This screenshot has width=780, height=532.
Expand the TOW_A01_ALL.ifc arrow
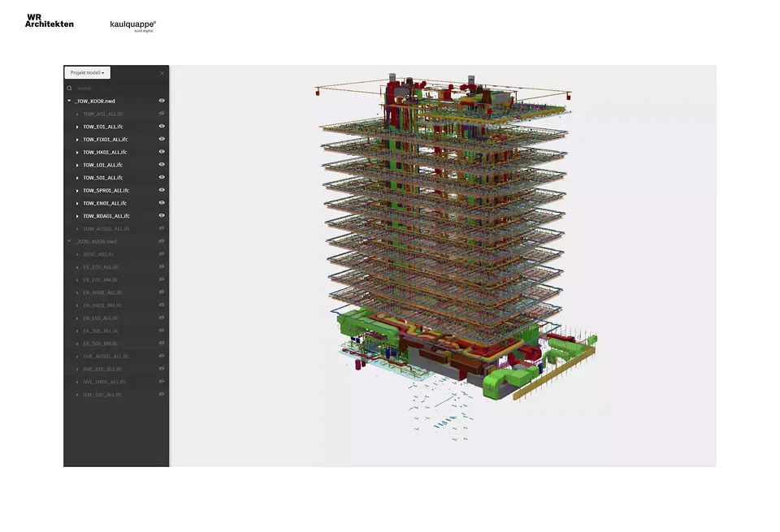[77, 114]
